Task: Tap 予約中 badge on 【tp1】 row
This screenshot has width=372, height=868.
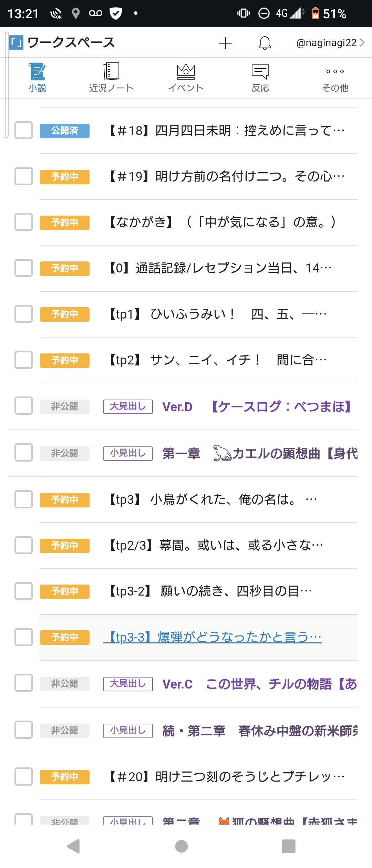Action: pyautogui.click(x=65, y=314)
